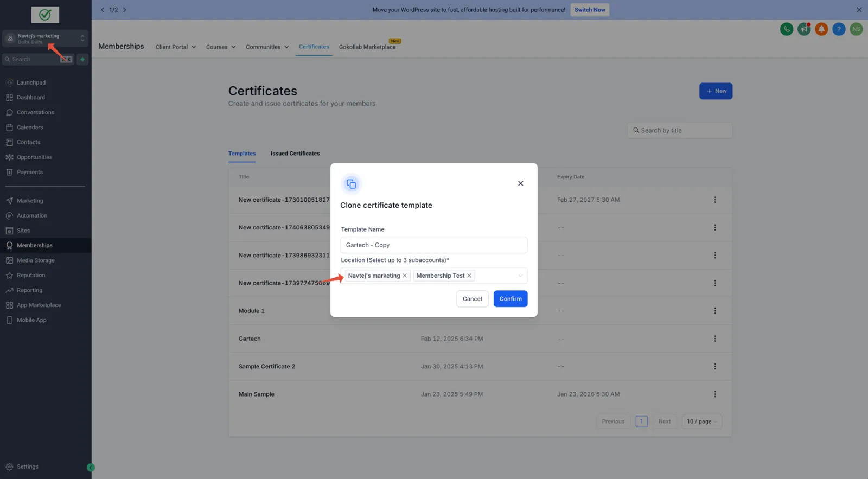
Task: Cancel the clone template dialog
Action: tap(472, 299)
